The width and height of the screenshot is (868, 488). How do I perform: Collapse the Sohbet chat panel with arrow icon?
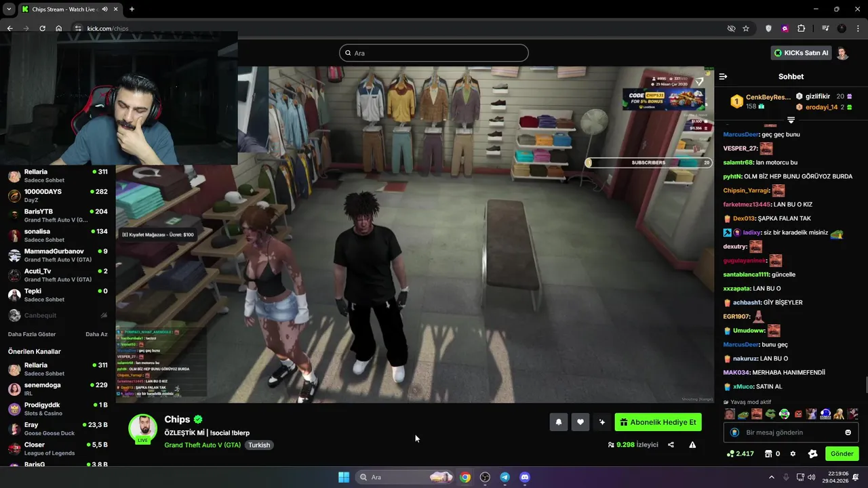pos(723,77)
